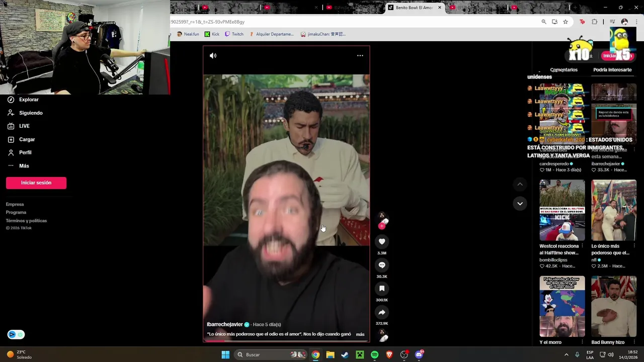Image resolution: width=644 pixels, height=362 pixels.
Task: Open the Neal.fun bookmark
Action: point(188,34)
